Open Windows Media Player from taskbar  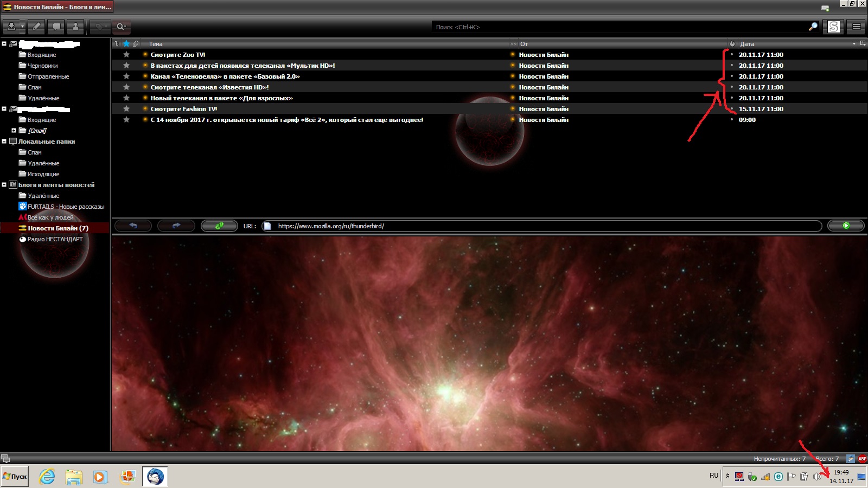[x=100, y=477]
